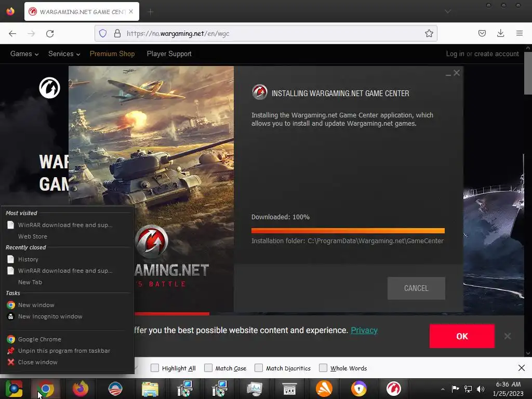Viewport: 532px width, 399px height.
Task: Open the resource monitor taskbar icon
Action: (x=255, y=389)
